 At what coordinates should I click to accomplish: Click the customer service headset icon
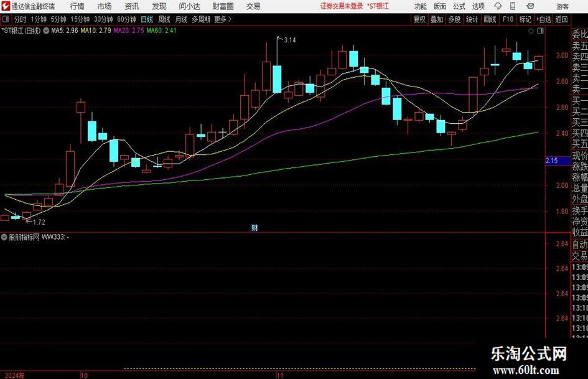point(498,6)
